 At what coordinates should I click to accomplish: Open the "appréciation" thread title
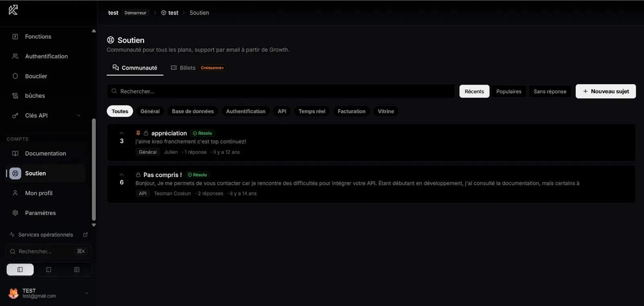(169, 133)
